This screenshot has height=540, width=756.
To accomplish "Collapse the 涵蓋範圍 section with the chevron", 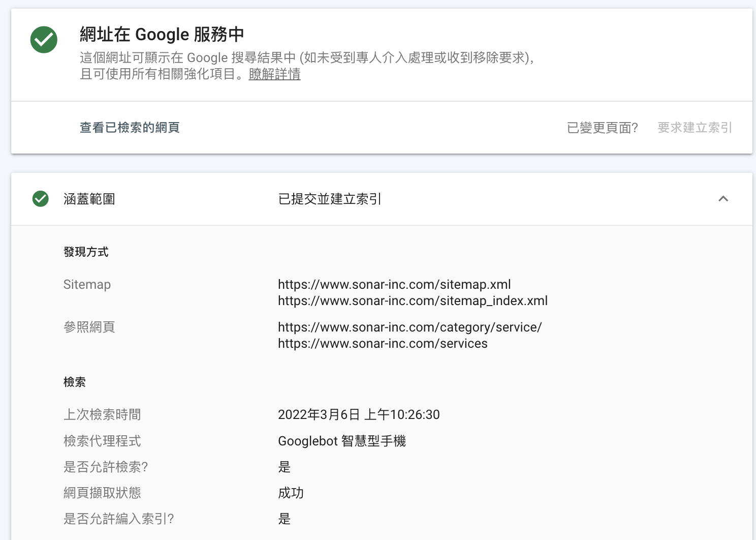I will click(x=723, y=199).
